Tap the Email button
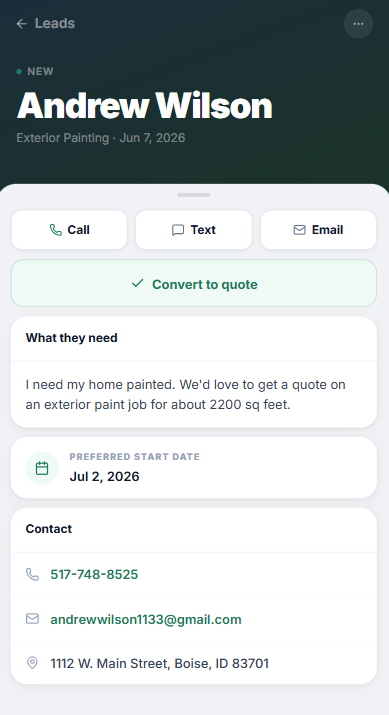 318,230
